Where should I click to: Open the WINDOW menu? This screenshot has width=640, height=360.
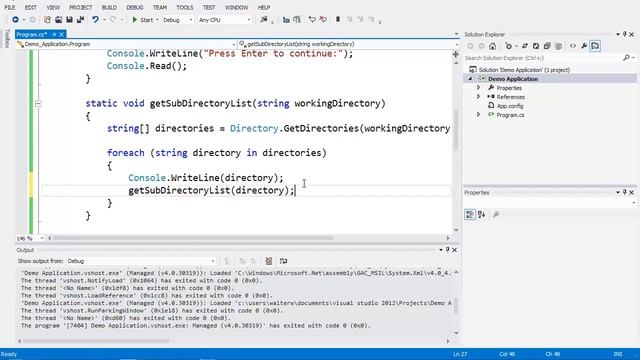(236, 7)
